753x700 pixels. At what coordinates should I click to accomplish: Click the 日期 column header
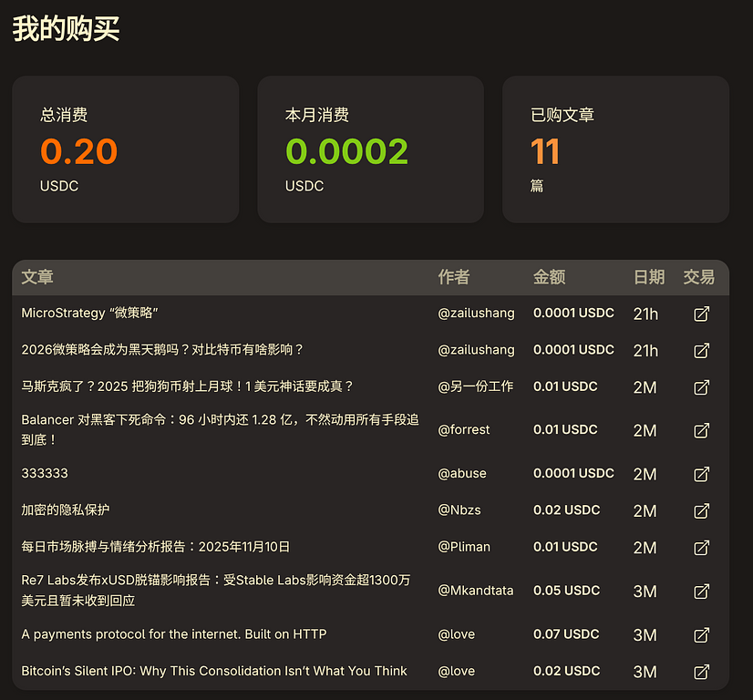(x=649, y=277)
